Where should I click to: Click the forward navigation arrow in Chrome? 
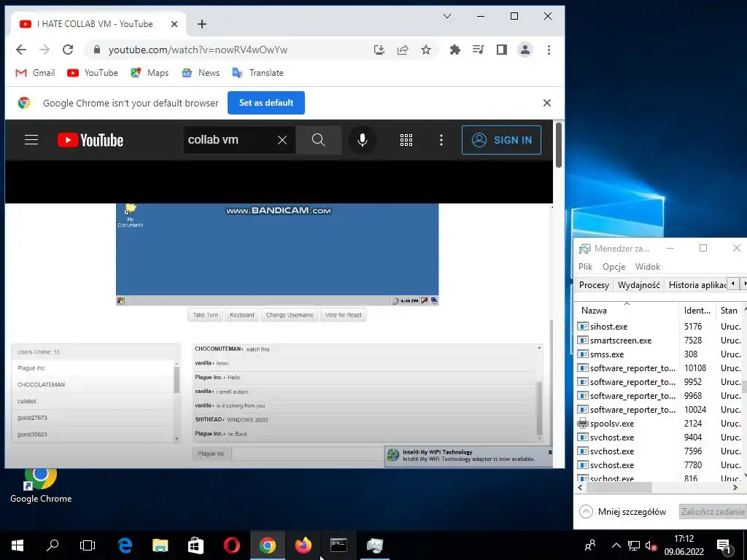[44, 50]
